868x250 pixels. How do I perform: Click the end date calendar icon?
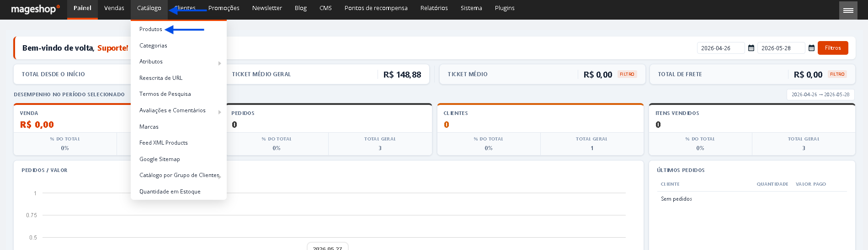811,48
